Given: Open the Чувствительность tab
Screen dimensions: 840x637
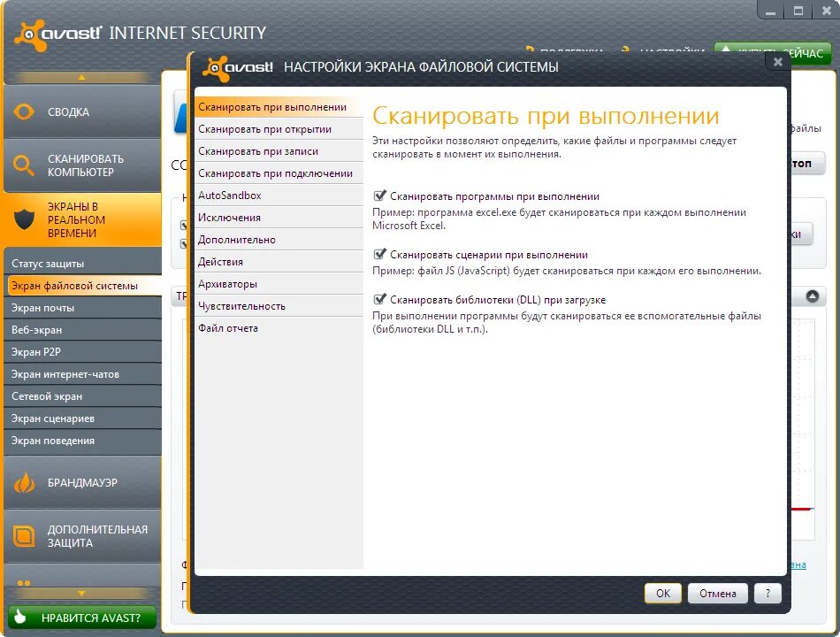Looking at the screenshot, I should click(279, 306).
